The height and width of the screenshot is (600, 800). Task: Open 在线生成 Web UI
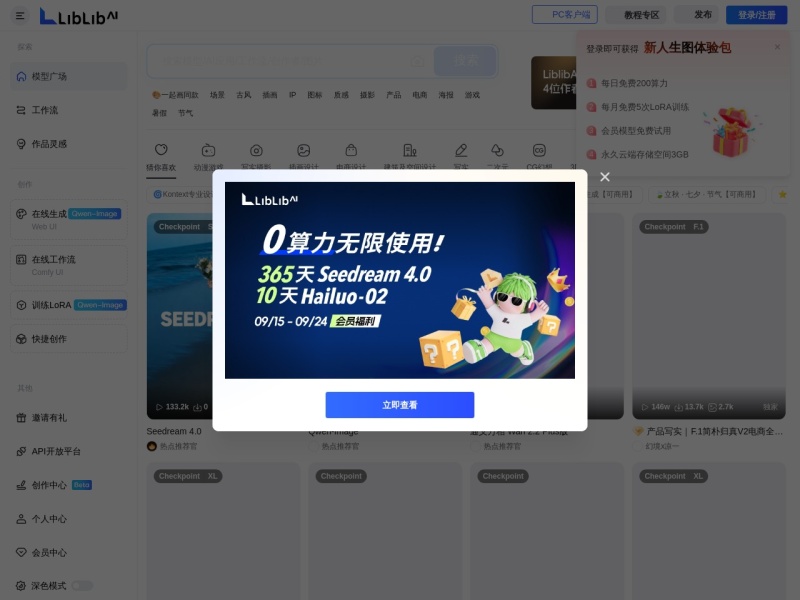tap(69, 219)
